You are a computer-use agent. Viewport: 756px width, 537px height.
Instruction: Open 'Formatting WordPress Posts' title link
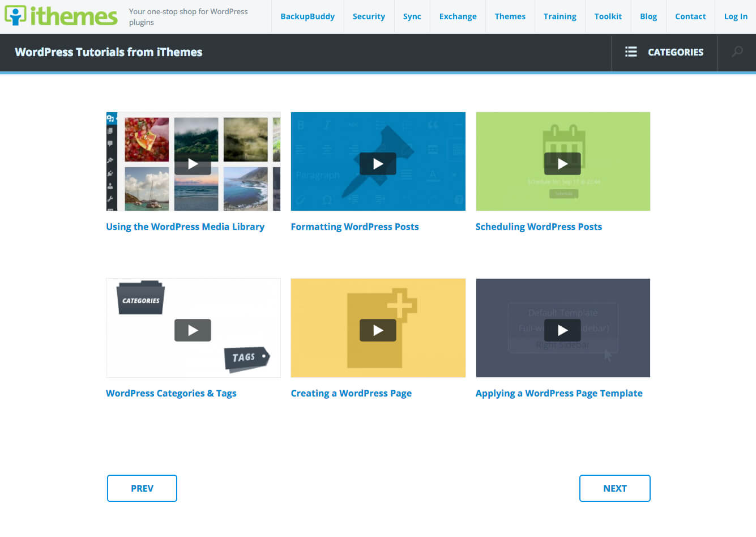click(x=355, y=227)
